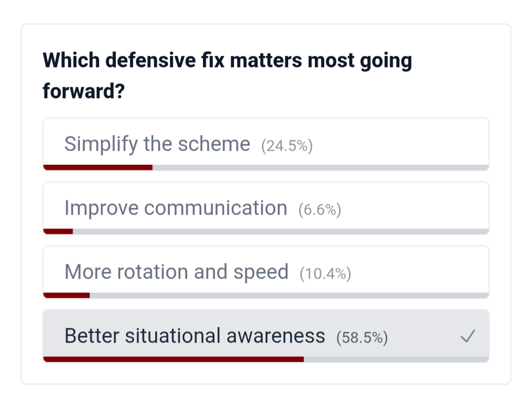Click the grey unfilled bar under Improve communication
The height and width of the screenshot is (412, 532).
(x=281, y=231)
